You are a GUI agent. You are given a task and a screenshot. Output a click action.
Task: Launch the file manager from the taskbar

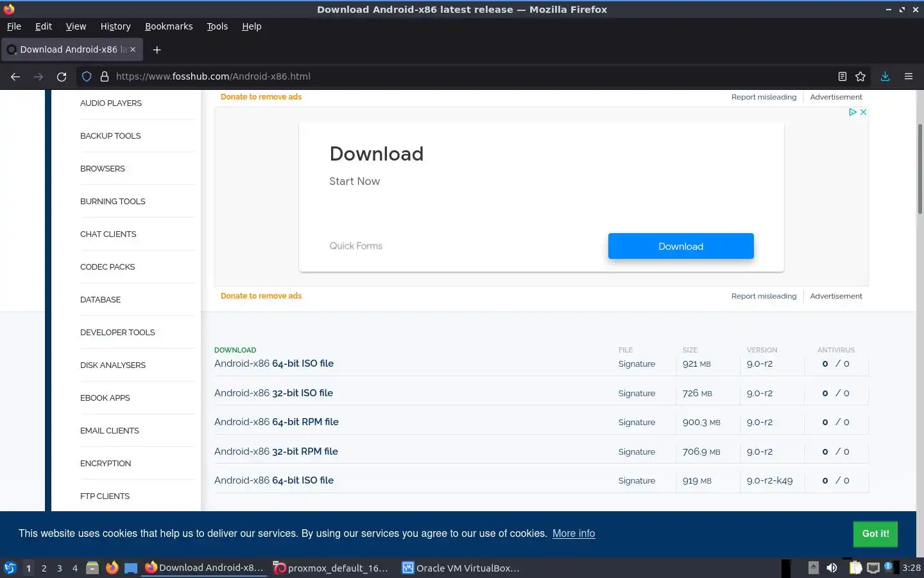pyautogui.click(x=92, y=568)
